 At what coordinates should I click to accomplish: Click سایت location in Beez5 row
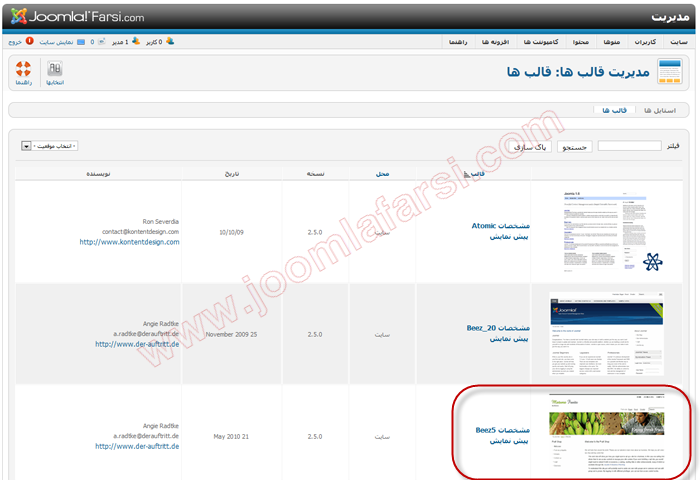[382, 437]
